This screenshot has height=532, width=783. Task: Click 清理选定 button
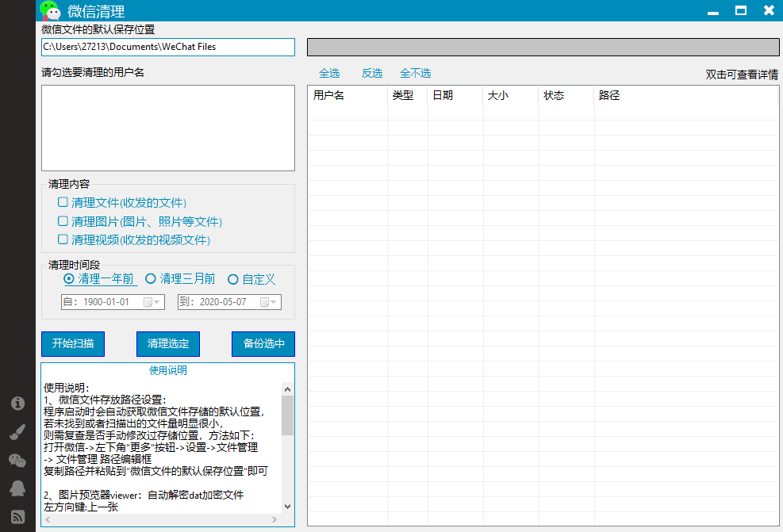168,344
